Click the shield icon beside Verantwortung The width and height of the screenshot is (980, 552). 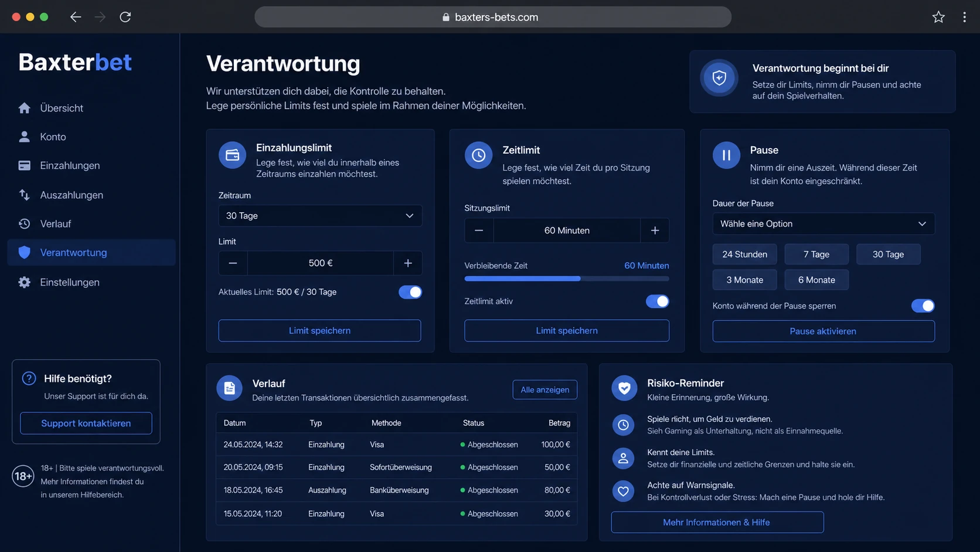[x=24, y=252]
